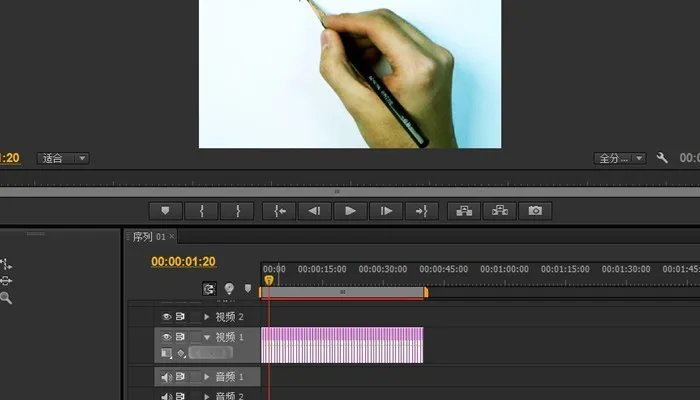
Task: Open the playback resolution dropdown
Action: pyautogui.click(x=620, y=158)
